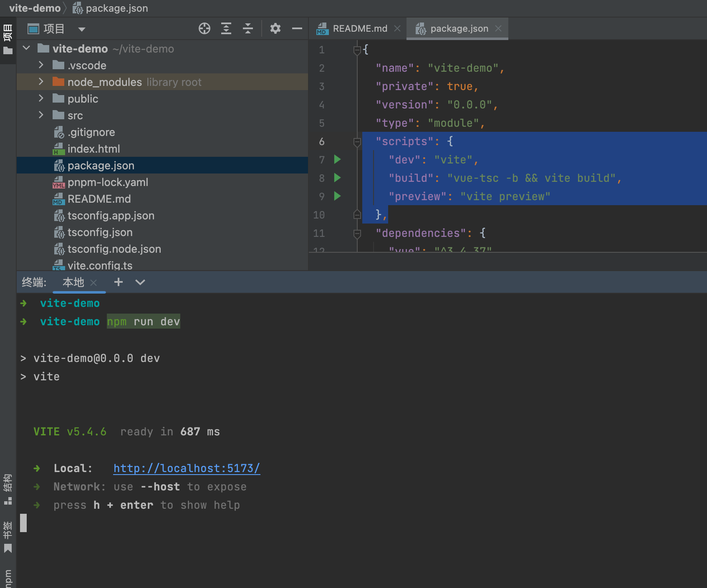Run the preview script gutter arrow
The height and width of the screenshot is (588, 707).
coord(337,196)
